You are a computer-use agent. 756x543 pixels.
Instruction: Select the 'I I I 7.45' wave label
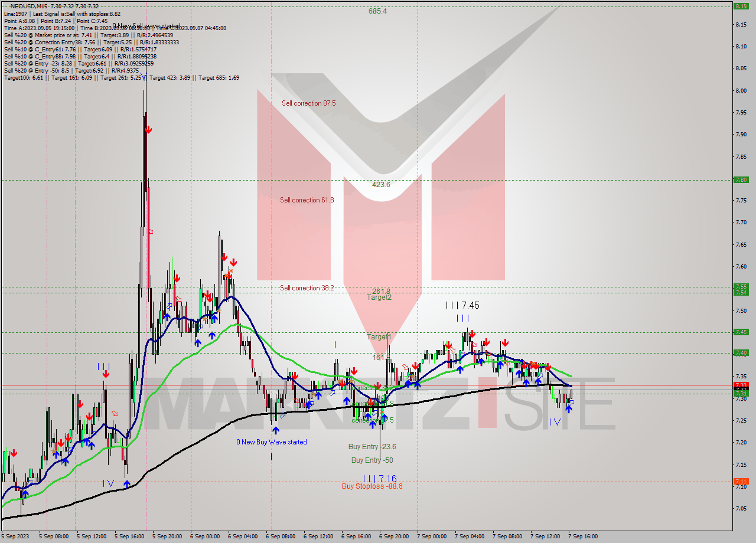(462, 305)
